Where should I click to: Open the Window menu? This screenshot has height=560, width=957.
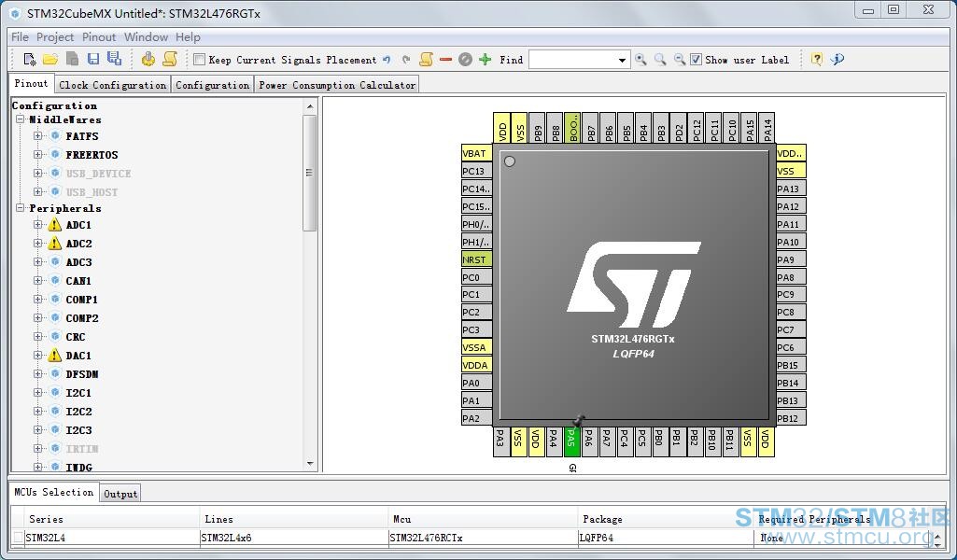tap(146, 36)
